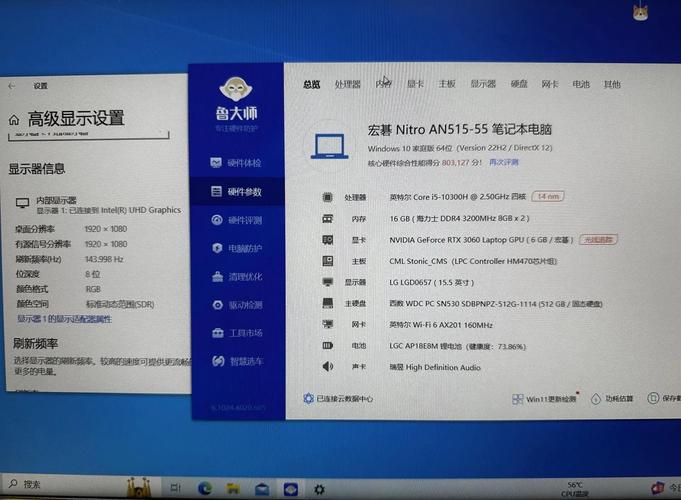Click the 电池 row battery icon
This screenshot has width=681, height=500.
tap(327, 346)
